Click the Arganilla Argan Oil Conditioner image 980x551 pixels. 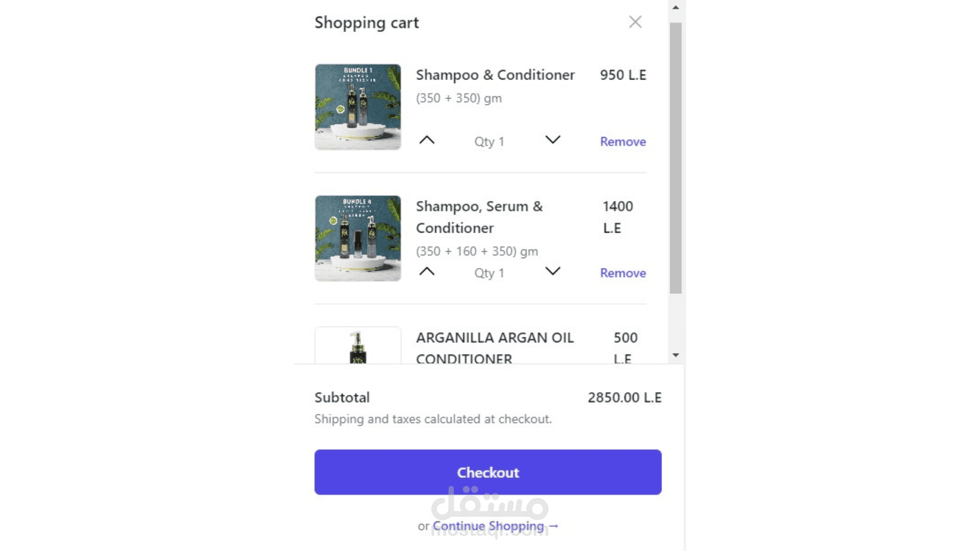pyautogui.click(x=358, y=346)
